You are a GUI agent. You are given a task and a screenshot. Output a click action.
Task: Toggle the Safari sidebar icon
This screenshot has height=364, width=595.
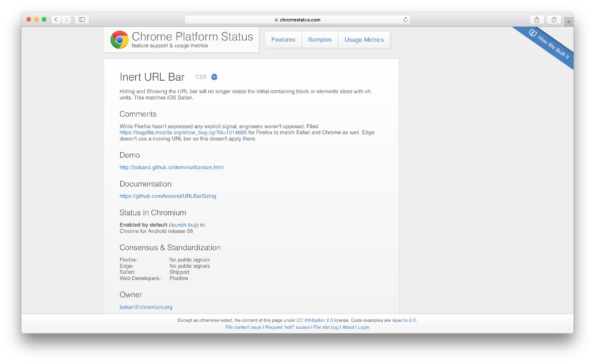tap(82, 20)
